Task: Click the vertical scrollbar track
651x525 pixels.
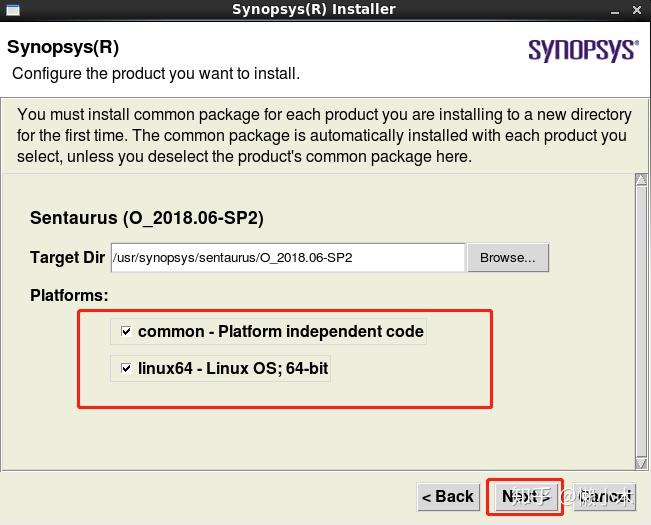Action: pos(641,320)
